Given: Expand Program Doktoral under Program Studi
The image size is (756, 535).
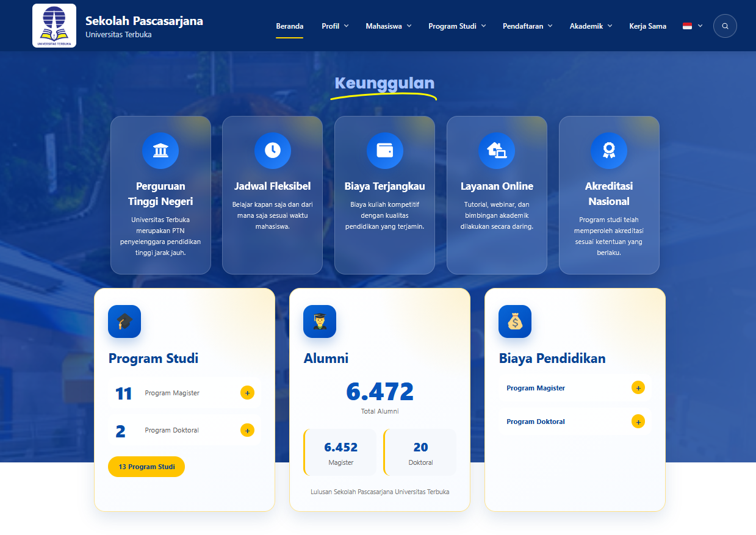Looking at the screenshot, I should click(x=247, y=430).
